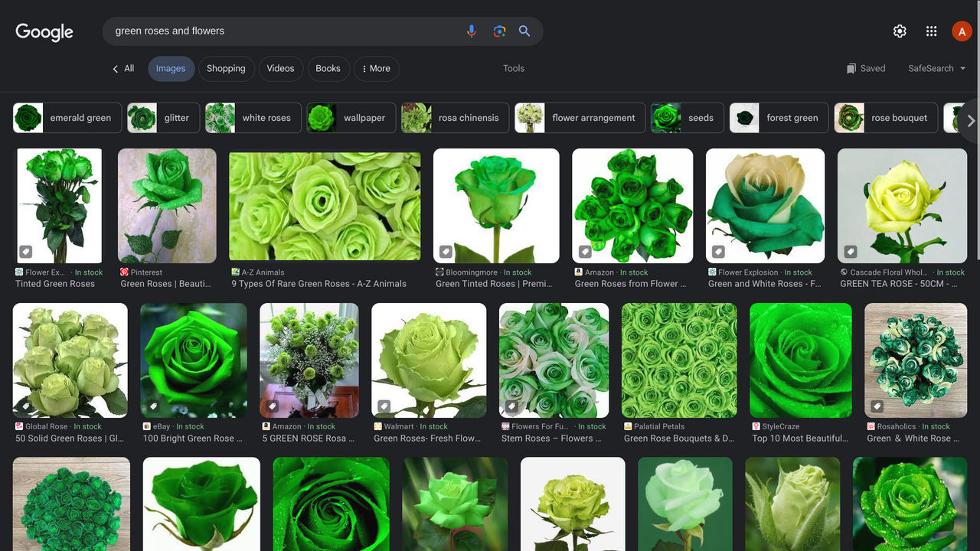Click the magnifying glass search button
Viewport: 980px width, 551px height.
click(x=524, y=31)
